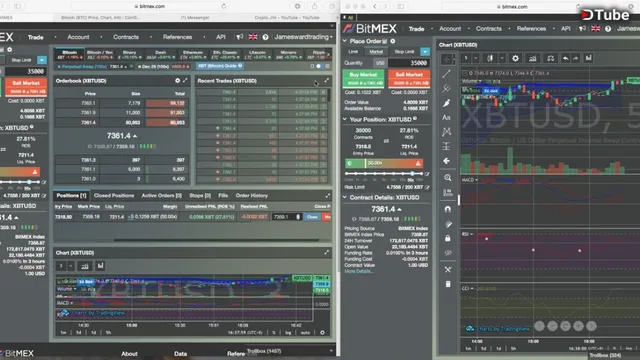Select the text Aa tool
This screenshot has width=640, height=360.
pyautogui.click(x=447, y=118)
